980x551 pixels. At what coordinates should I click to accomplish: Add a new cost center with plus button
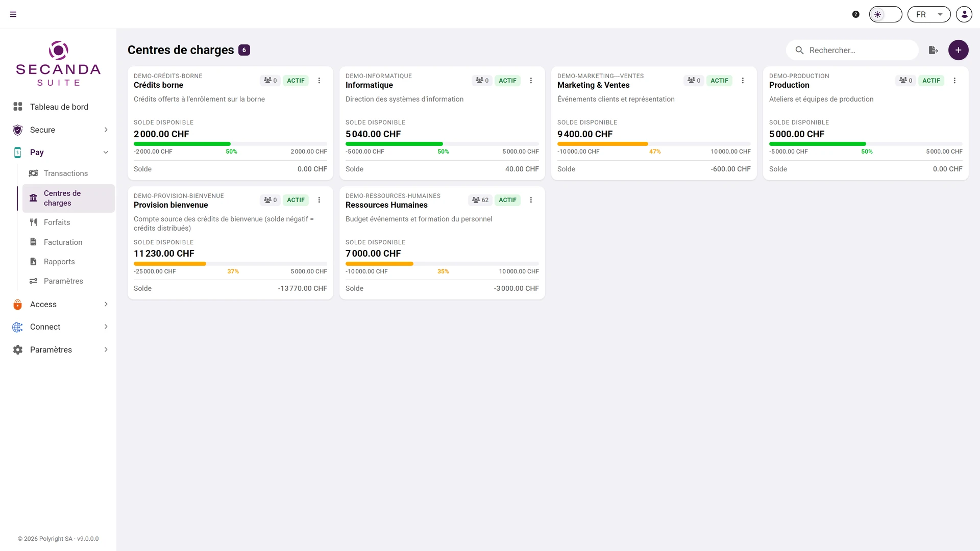pos(959,50)
